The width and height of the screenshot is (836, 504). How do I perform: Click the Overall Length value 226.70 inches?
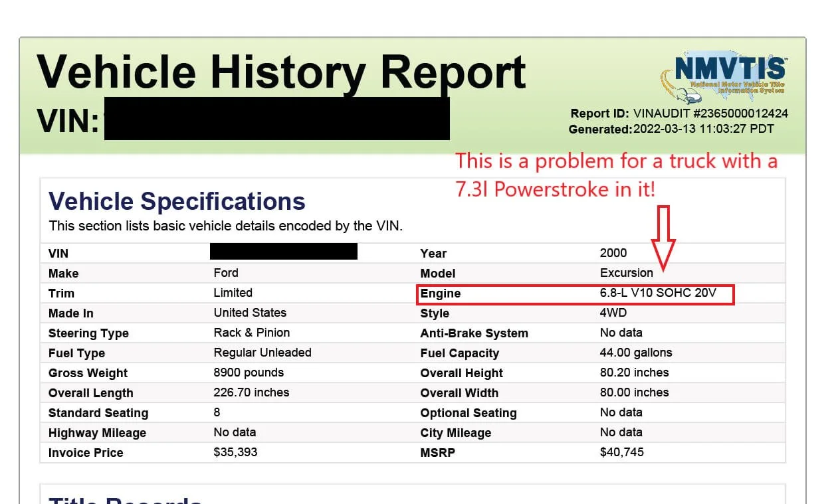(251, 392)
